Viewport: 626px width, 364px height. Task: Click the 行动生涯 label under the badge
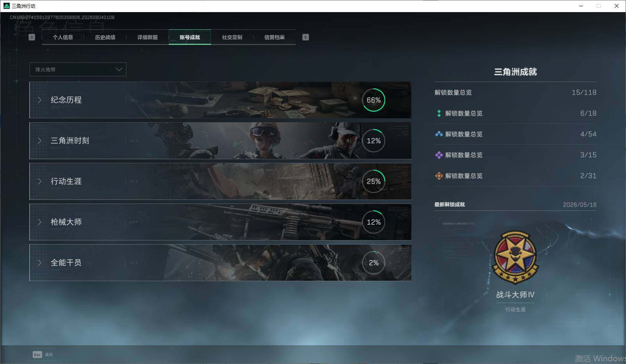pyautogui.click(x=515, y=309)
